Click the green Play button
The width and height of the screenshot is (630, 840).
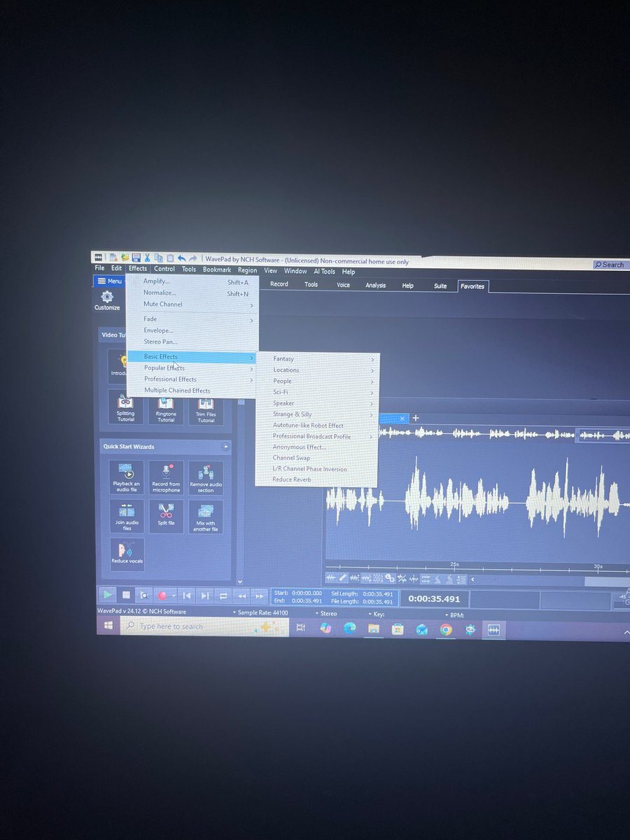coord(108,594)
